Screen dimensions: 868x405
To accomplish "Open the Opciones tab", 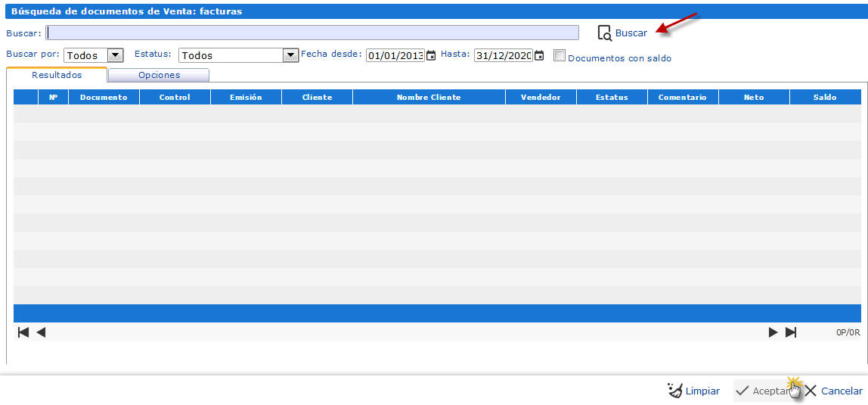I will (159, 75).
